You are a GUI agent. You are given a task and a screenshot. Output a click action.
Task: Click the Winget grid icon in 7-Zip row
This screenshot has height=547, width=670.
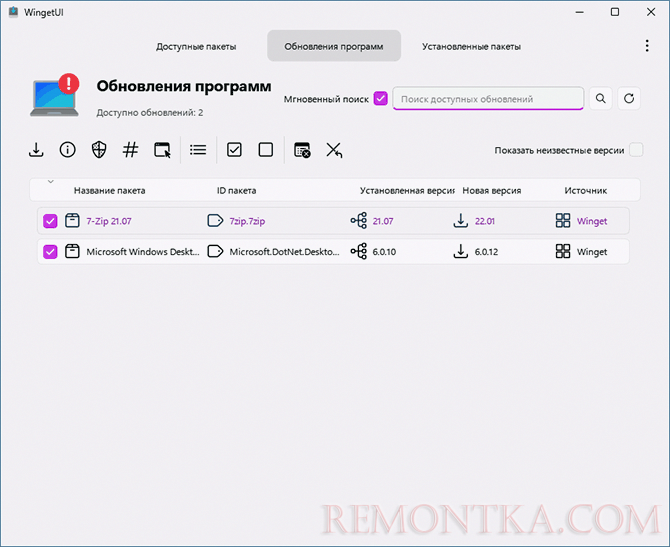coord(563,221)
